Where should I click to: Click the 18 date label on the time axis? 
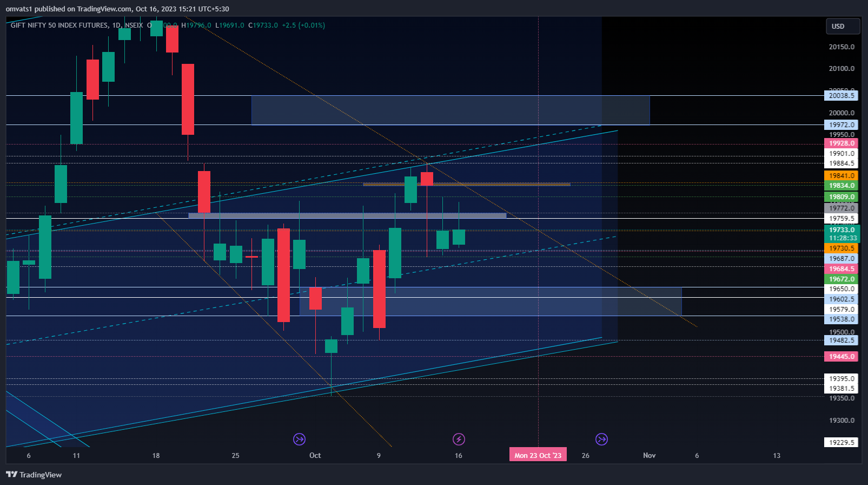(156, 455)
